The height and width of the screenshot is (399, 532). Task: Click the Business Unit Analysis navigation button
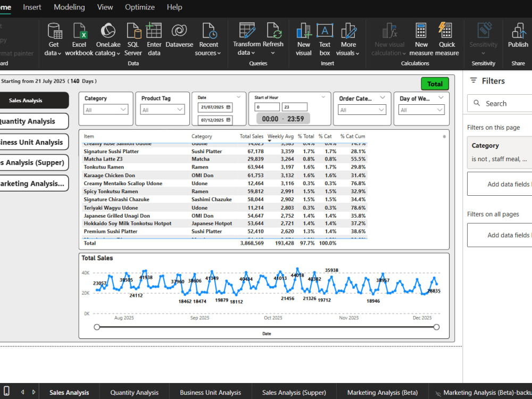(x=34, y=142)
